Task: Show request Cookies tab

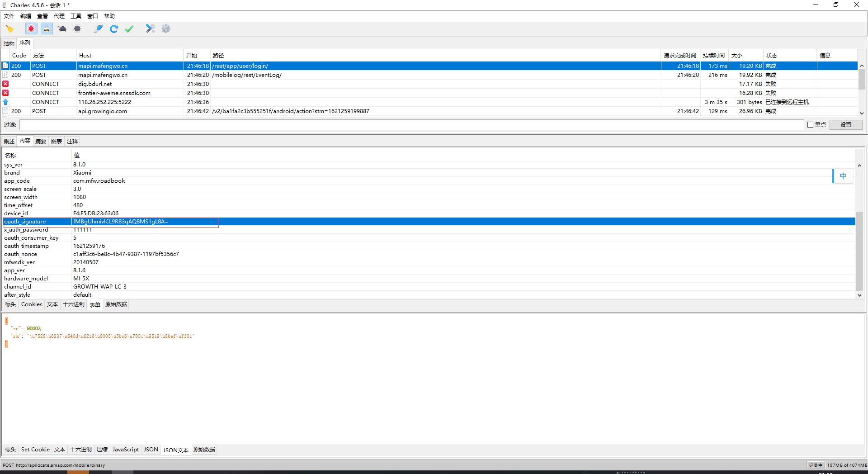Action: click(32, 304)
